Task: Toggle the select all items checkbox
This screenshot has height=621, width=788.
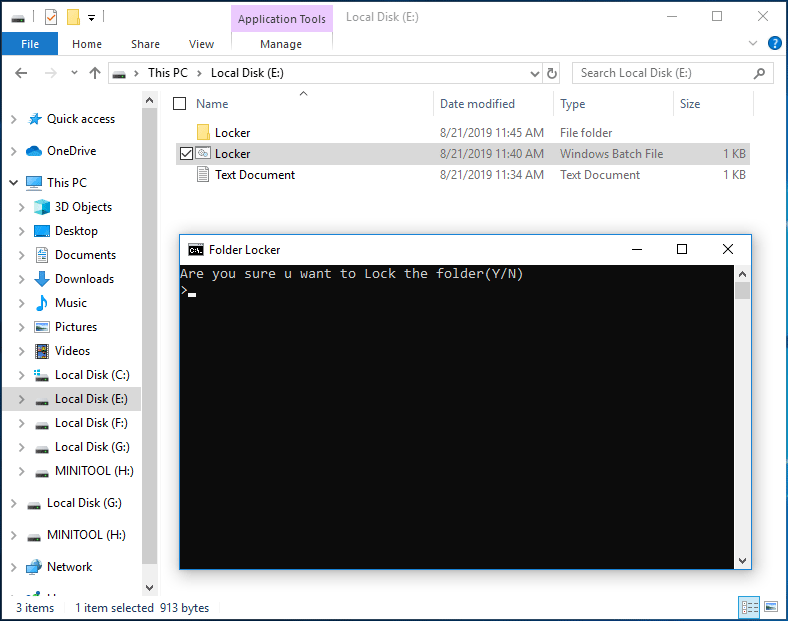Action: pyautogui.click(x=180, y=104)
